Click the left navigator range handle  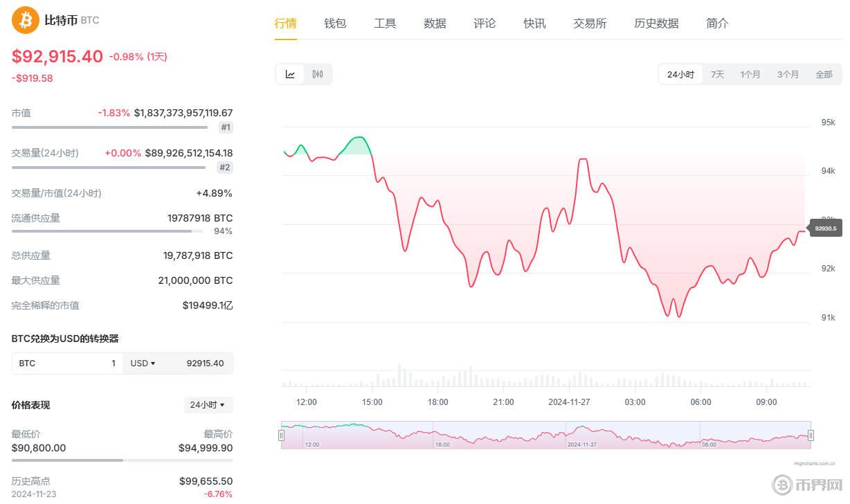tap(282, 435)
